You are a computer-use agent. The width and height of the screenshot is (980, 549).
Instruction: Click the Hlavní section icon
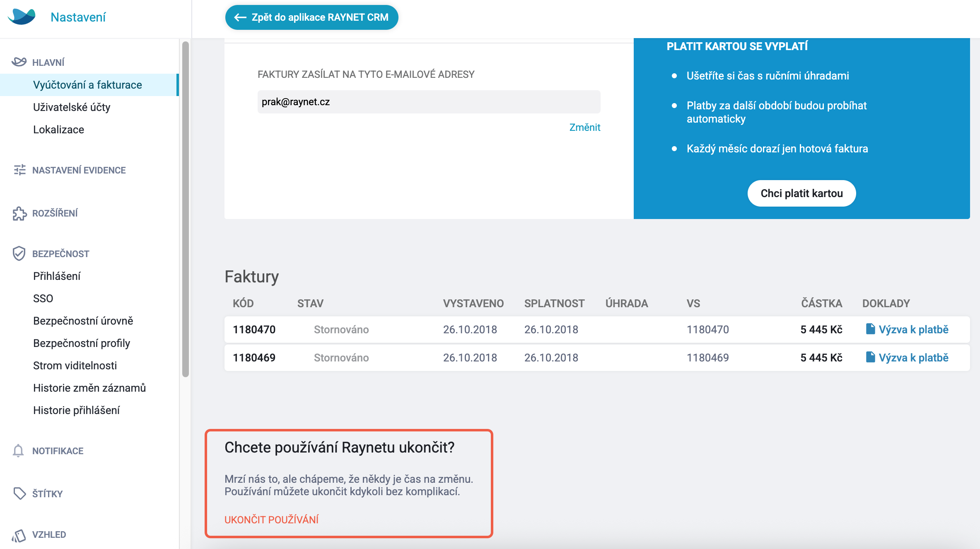[x=19, y=62]
